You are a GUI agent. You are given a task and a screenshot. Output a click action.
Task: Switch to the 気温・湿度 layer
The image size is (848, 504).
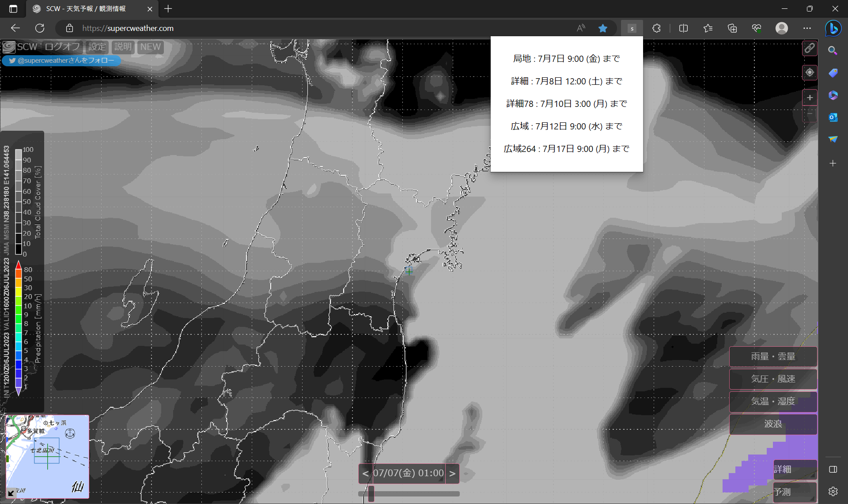772,402
